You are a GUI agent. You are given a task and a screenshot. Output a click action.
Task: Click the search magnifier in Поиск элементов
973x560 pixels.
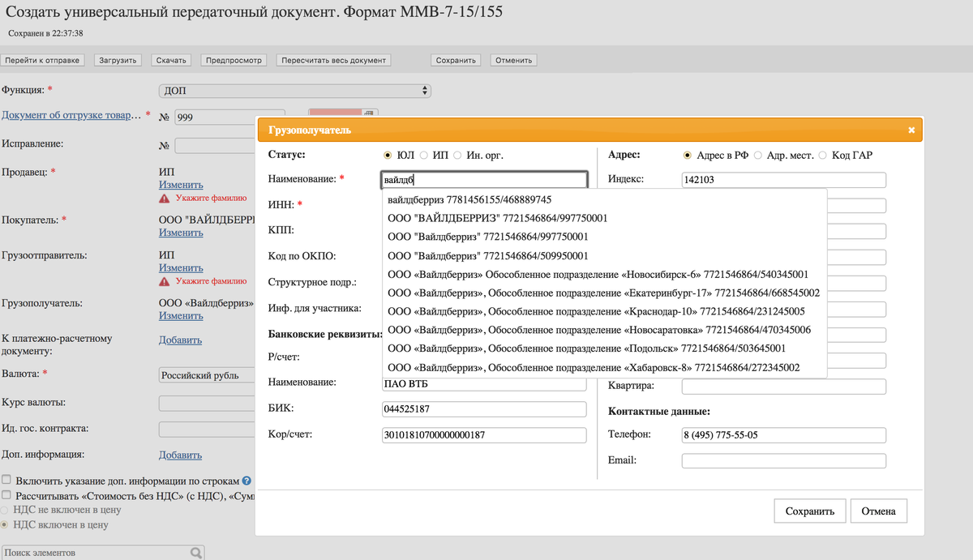click(x=196, y=553)
